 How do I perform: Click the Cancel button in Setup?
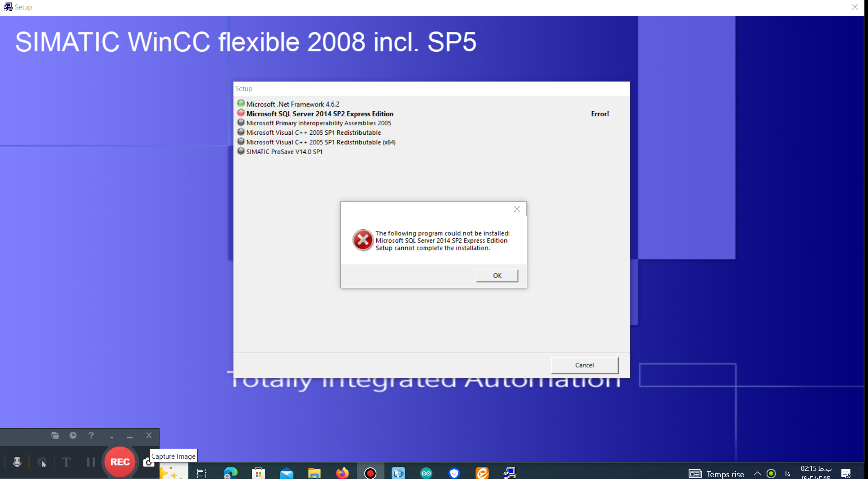click(x=585, y=365)
